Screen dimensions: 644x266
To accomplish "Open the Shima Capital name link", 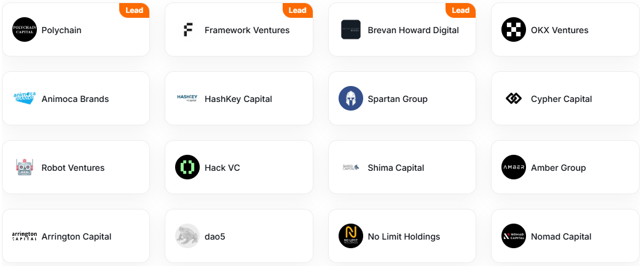I will click(396, 168).
